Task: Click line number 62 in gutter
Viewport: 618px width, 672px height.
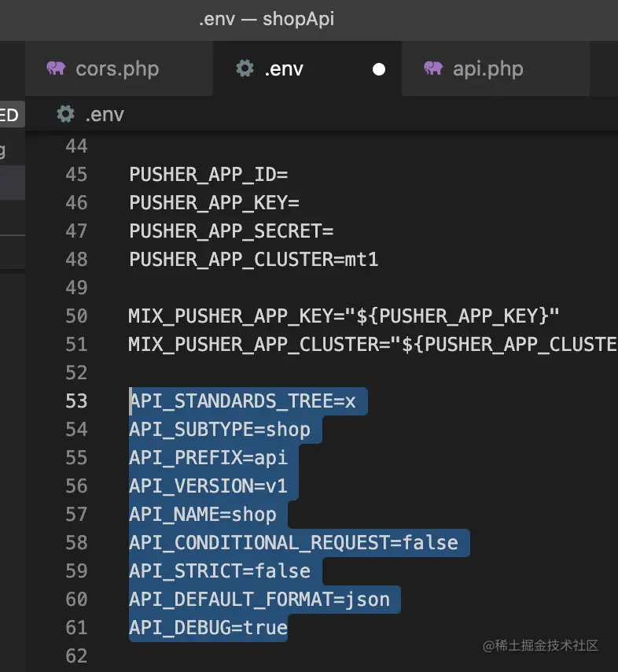Action: click(77, 656)
